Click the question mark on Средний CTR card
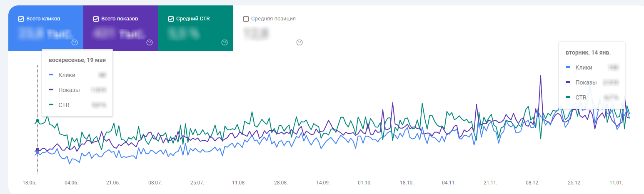 [225, 42]
